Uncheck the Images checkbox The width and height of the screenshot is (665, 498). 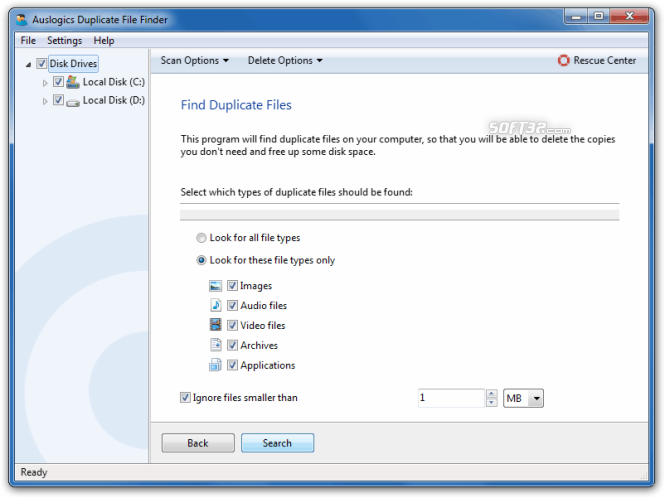tap(232, 285)
